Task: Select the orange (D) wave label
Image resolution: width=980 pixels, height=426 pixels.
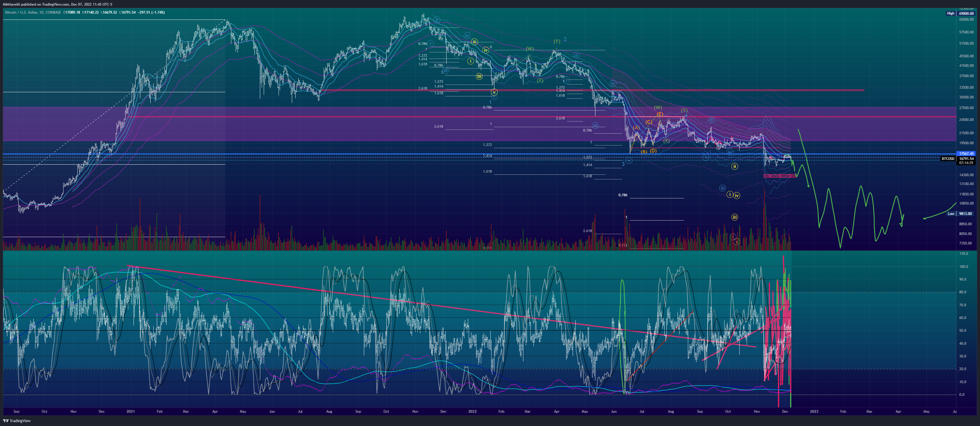Action: tap(653, 151)
